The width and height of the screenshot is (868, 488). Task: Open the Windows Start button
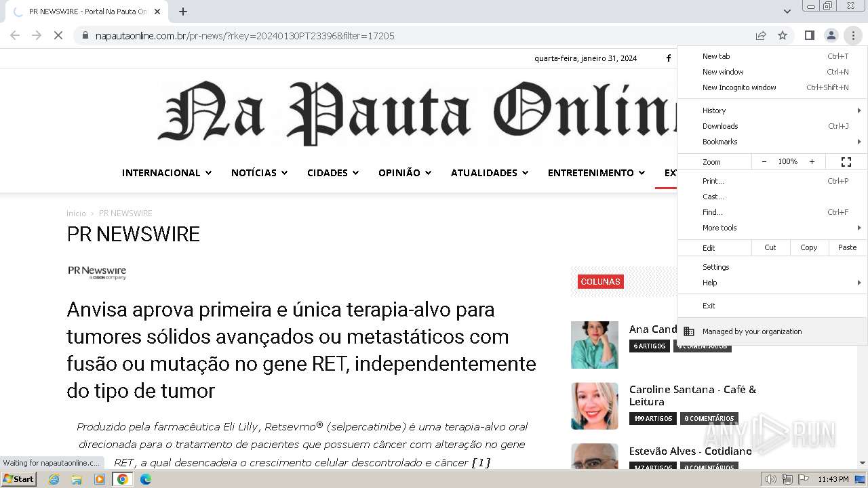point(19,479)
